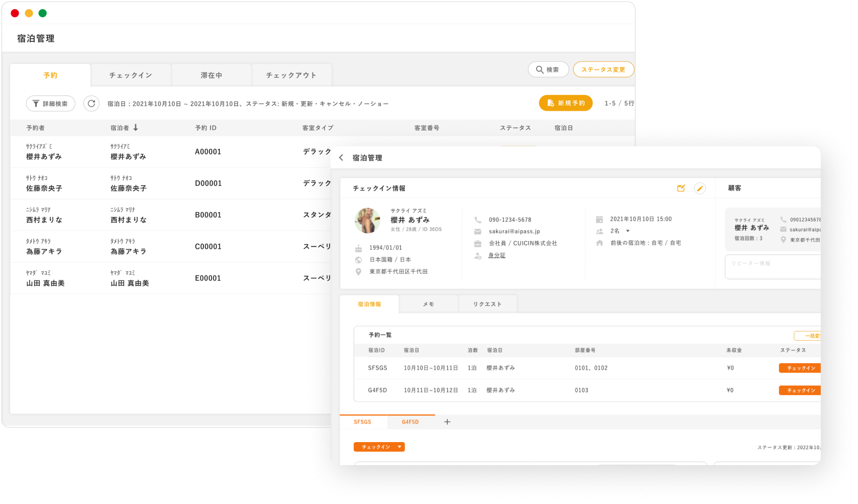The height and width of the screenshot is (504, 858).
Task: Click the filter funnel icon in 詳細検索
Action: [x=35, y=103]
